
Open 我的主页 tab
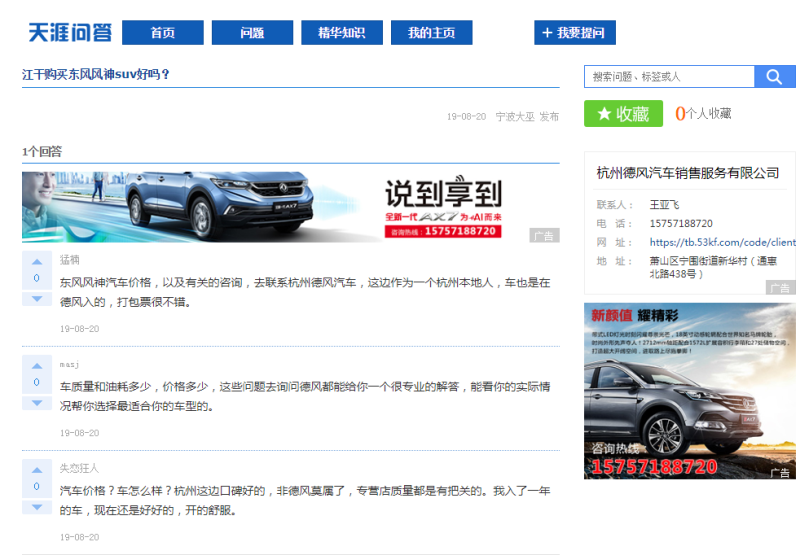432,33
